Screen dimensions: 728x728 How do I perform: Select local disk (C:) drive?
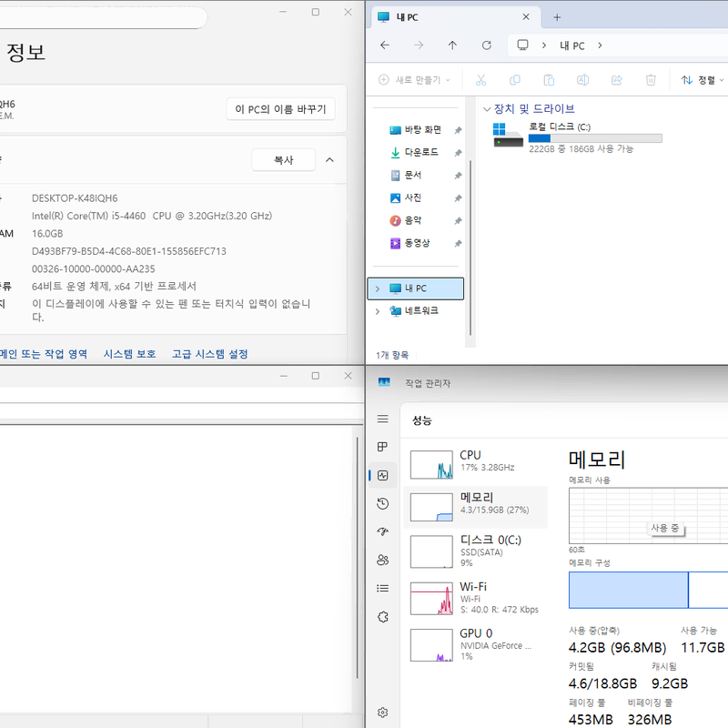coord(578,137)
